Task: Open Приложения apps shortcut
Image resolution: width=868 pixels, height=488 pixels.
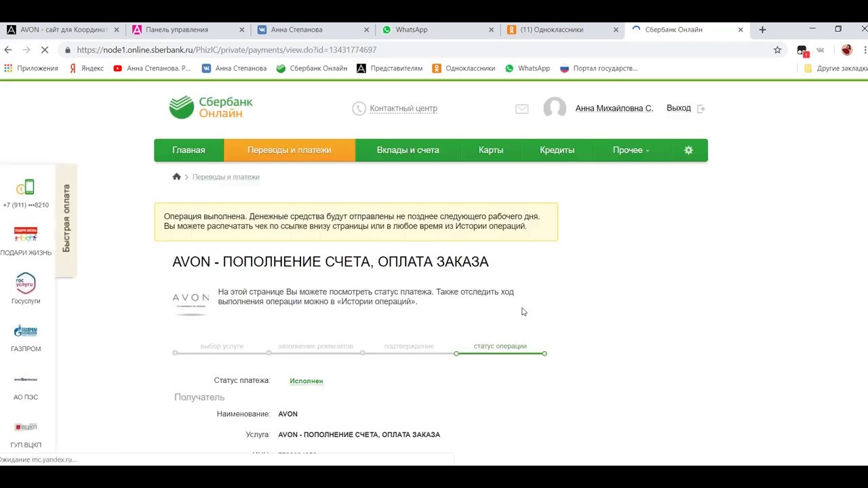Action: (31, 68)
